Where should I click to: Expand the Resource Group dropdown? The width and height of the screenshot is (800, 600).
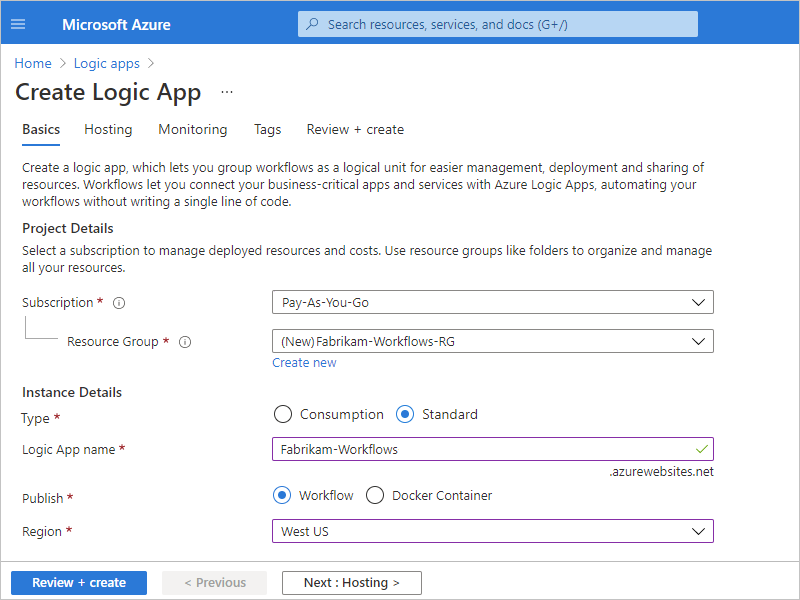(x=492, y=341)
